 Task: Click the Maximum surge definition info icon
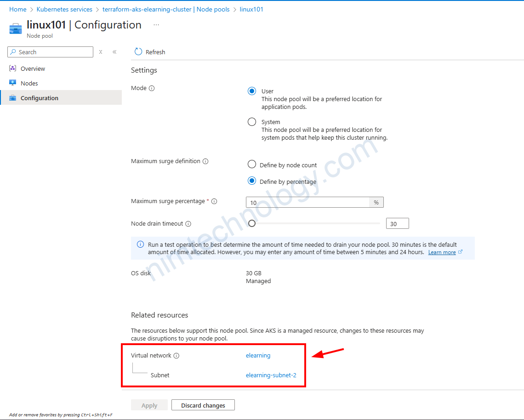point(205,161)
